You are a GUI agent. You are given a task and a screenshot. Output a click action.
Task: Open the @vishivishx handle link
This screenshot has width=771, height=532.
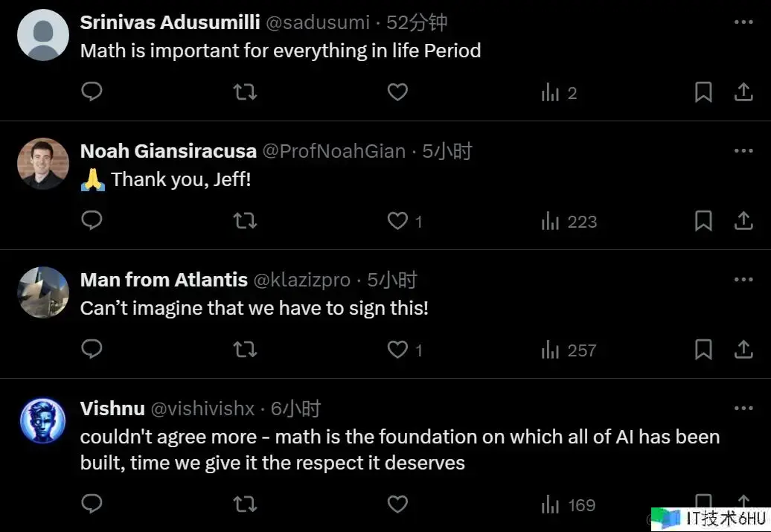[x=202, y=408]
